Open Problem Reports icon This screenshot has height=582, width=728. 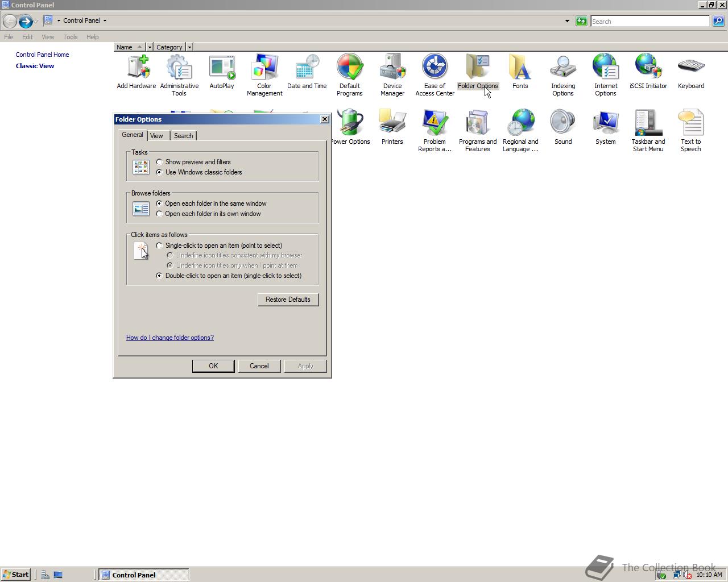tap(435, 131)
